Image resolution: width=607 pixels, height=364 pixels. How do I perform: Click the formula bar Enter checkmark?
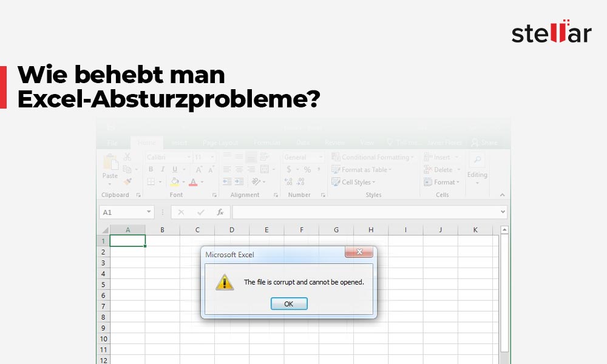200,212
